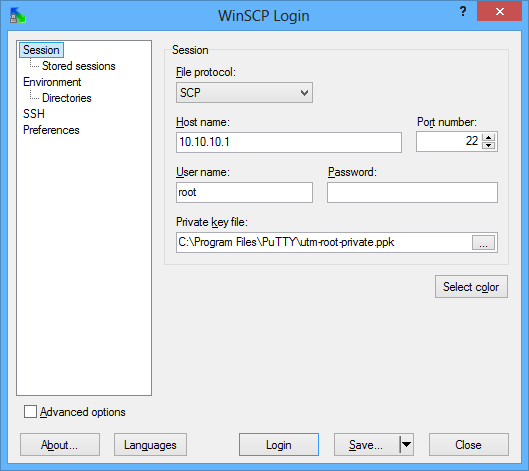
Task: Expand the File protocol SCP dropdown
Action: pyautogui.click(x=244, y=93)
